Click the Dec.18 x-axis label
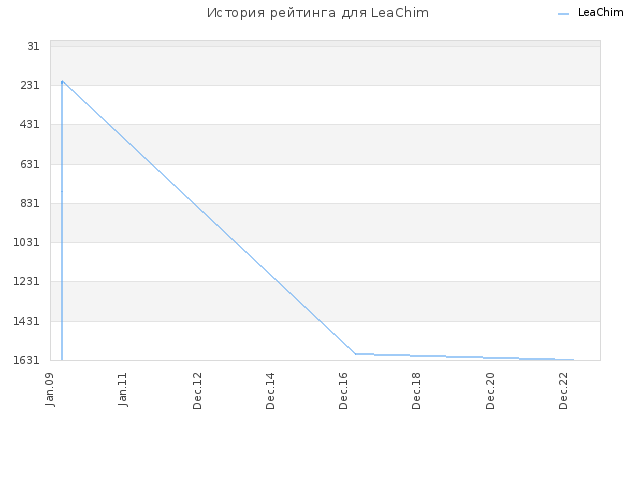 (x=416, y=391)
